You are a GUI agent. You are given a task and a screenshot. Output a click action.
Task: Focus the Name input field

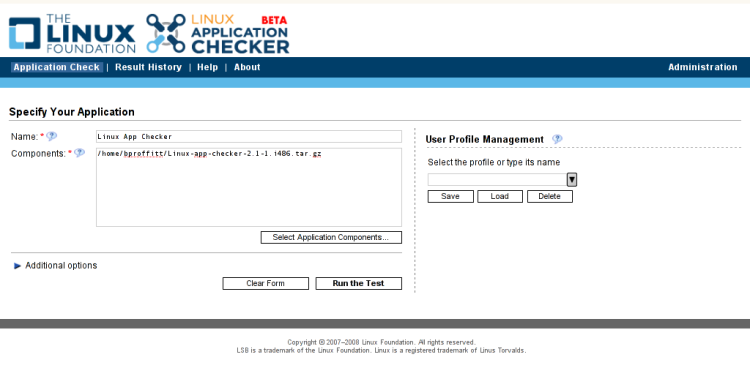coord(249,136)
